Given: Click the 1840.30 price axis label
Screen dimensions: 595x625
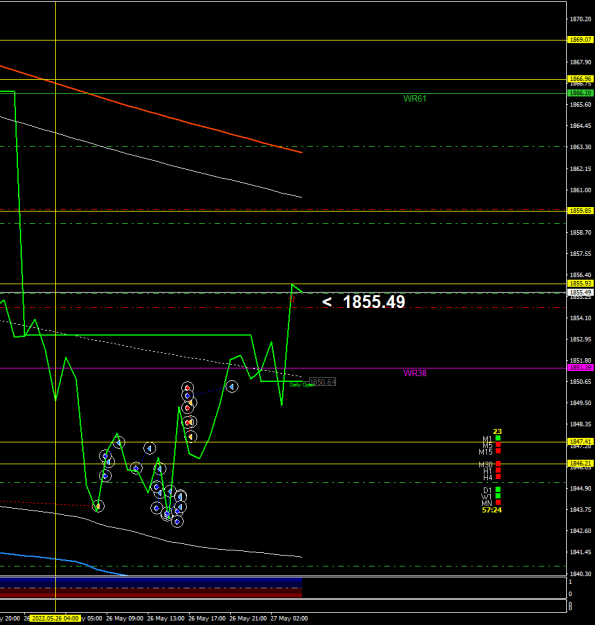Looking at the screenshot, I should point(580,574).
